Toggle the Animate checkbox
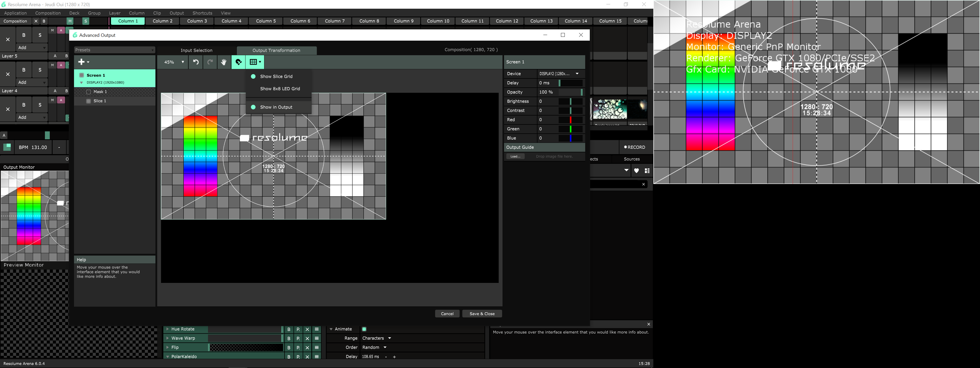The image size is (980, 368). [x=364, y=329]
